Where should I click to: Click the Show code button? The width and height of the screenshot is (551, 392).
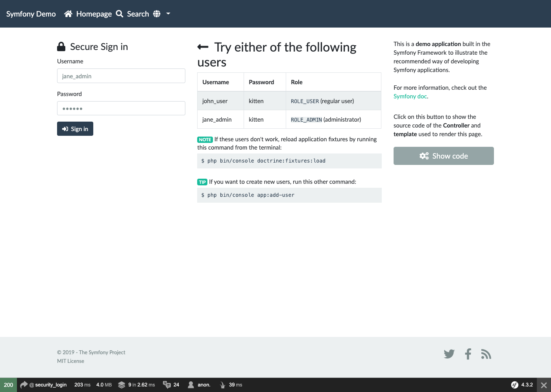coord(444,156)
